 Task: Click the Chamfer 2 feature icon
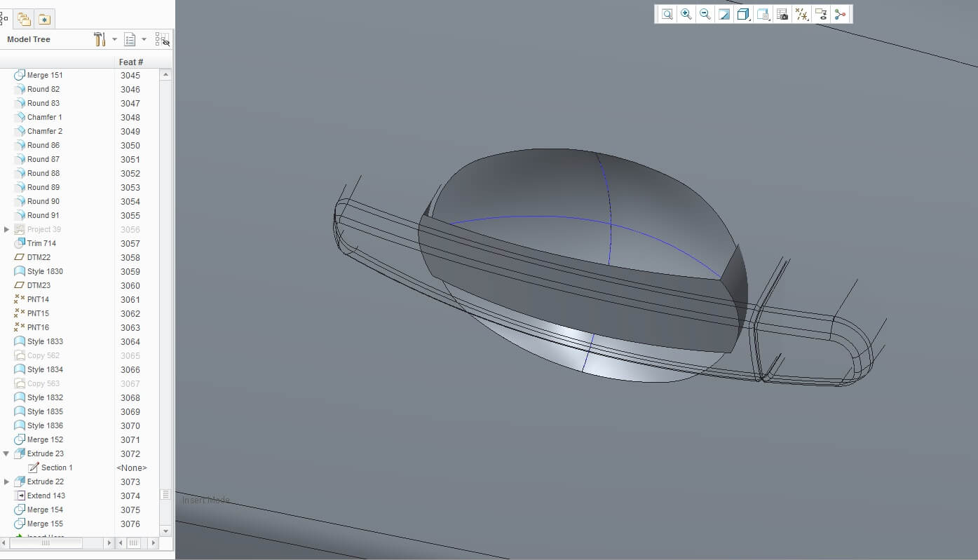click(20, 131)
